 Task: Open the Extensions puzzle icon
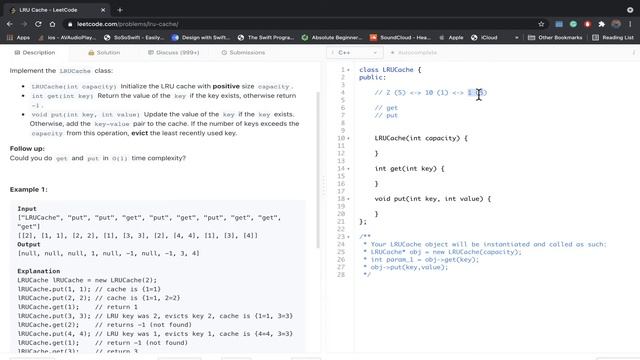(601, 24)
